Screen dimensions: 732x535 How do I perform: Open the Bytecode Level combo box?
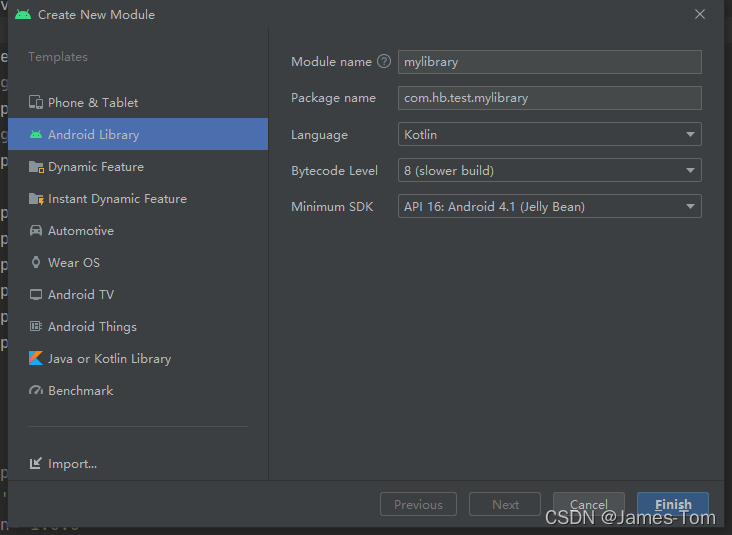click(549, 170)
